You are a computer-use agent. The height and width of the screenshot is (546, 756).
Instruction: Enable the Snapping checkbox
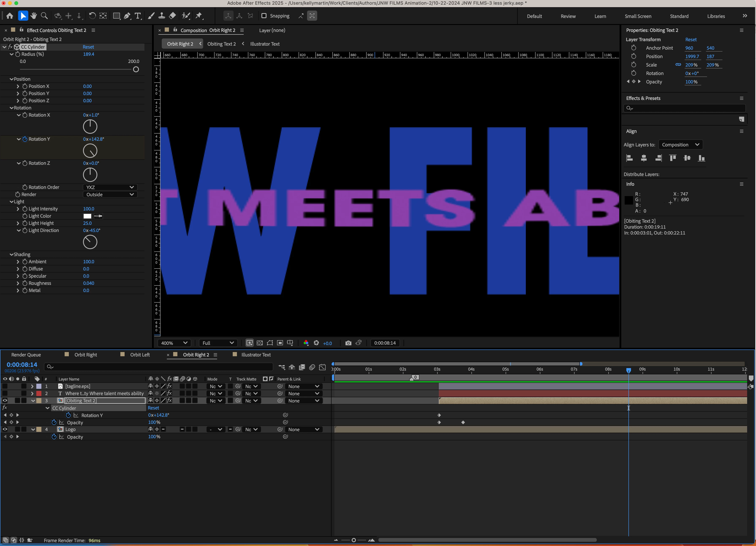(264, 16)
